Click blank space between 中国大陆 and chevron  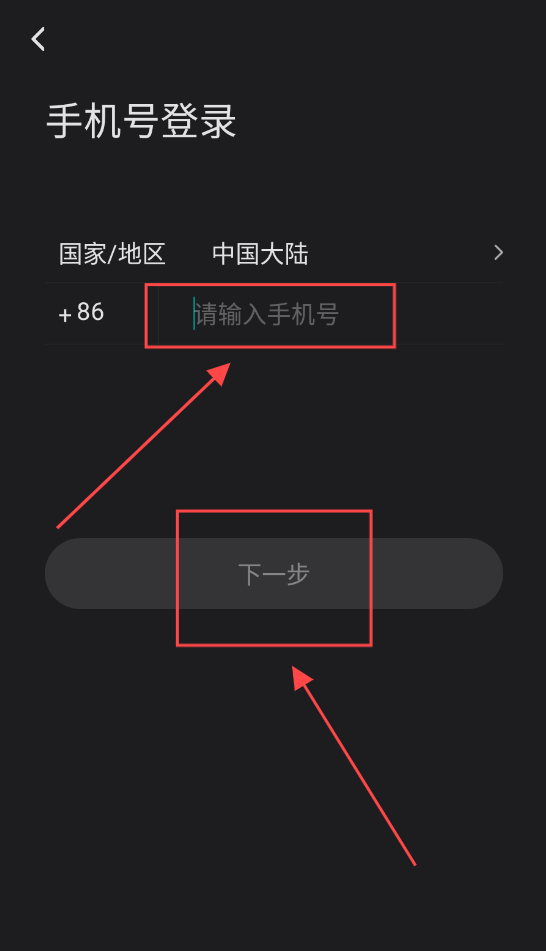(400, 254)
